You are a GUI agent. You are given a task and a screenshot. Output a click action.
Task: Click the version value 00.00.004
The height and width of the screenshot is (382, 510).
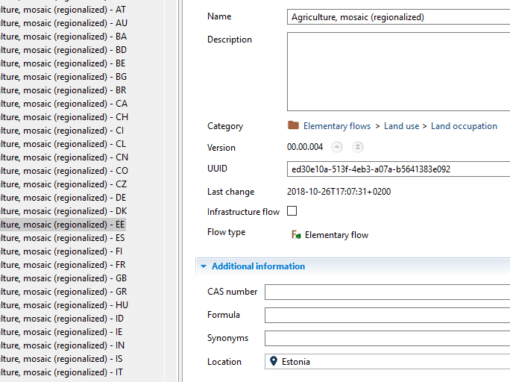click(x=305, y=147)
